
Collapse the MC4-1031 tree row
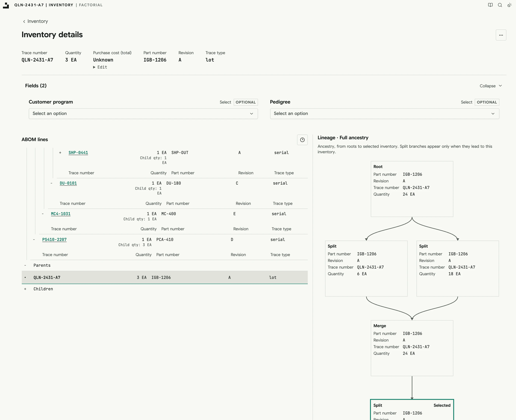click(x=43, y=214)
